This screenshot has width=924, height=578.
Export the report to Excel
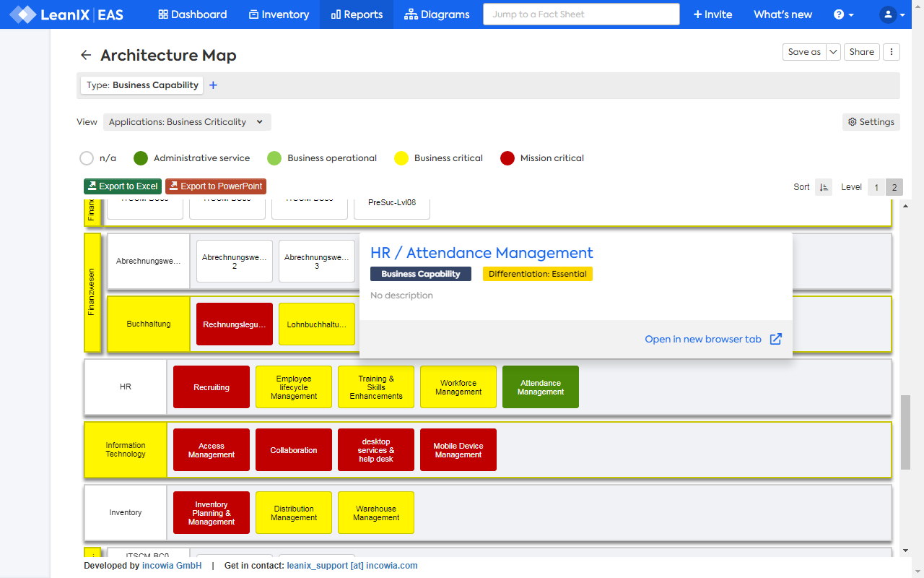(x=123, y=186)
